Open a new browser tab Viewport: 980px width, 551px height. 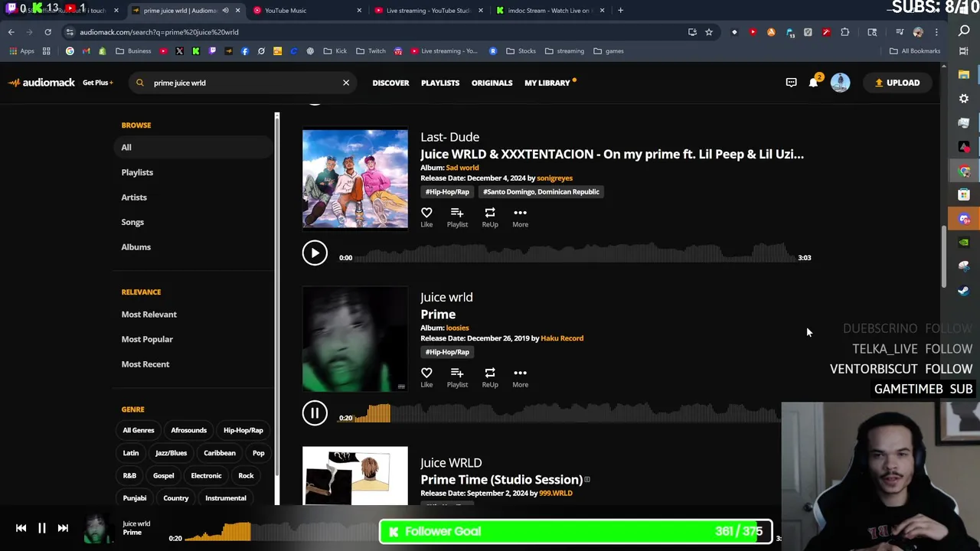(620, 11)
